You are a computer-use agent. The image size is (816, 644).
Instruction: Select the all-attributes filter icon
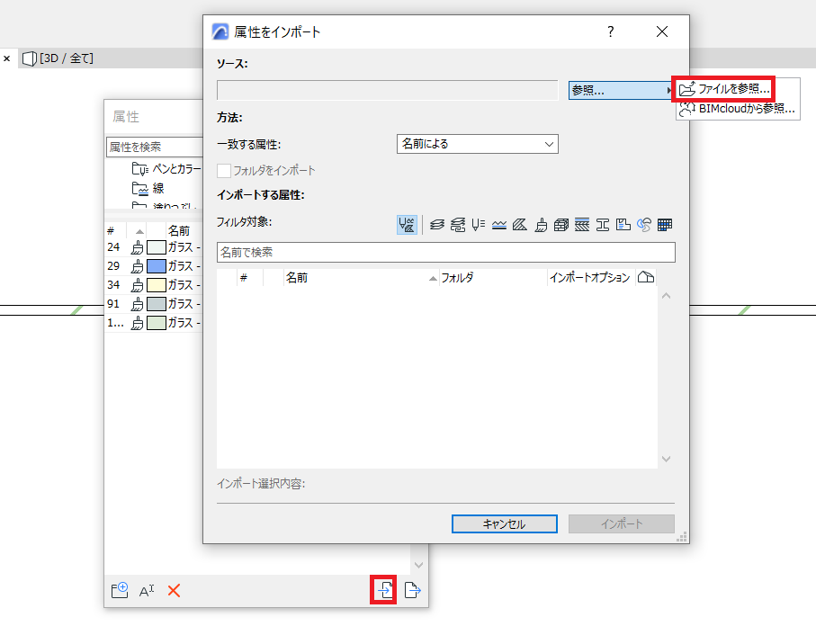(x=407, y=225)
